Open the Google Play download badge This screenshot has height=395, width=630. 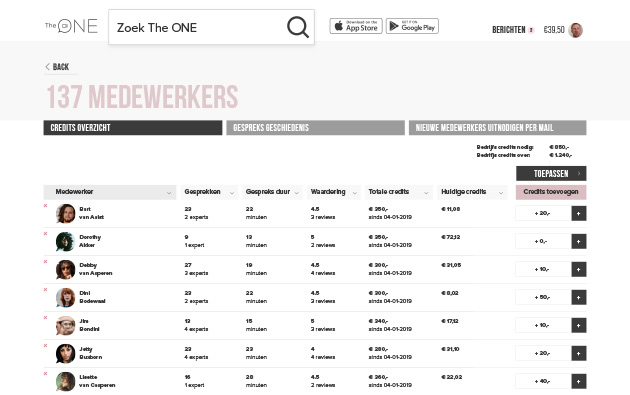pos(412,26)
